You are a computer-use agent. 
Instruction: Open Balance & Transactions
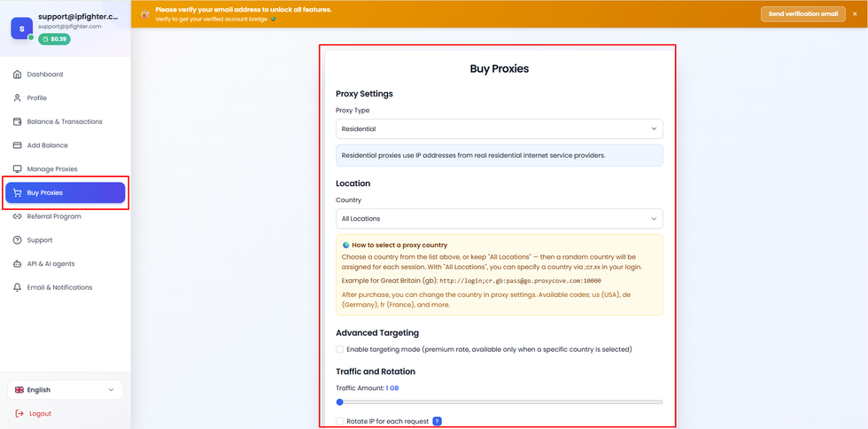tap(66, 122)
